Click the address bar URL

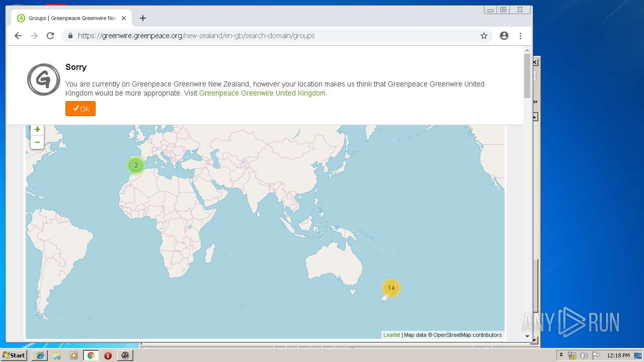pyautogui.click(x=196, y=36)
